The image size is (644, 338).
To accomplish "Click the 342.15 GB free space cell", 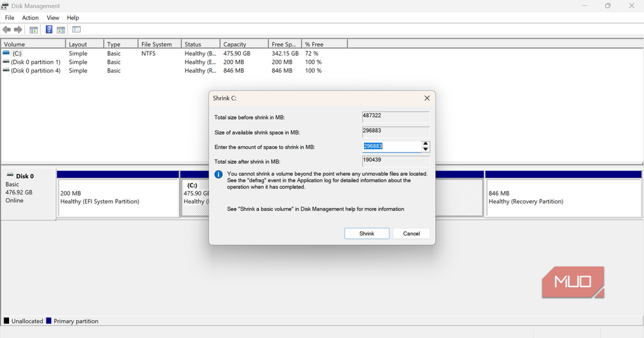I will (285, 53).
